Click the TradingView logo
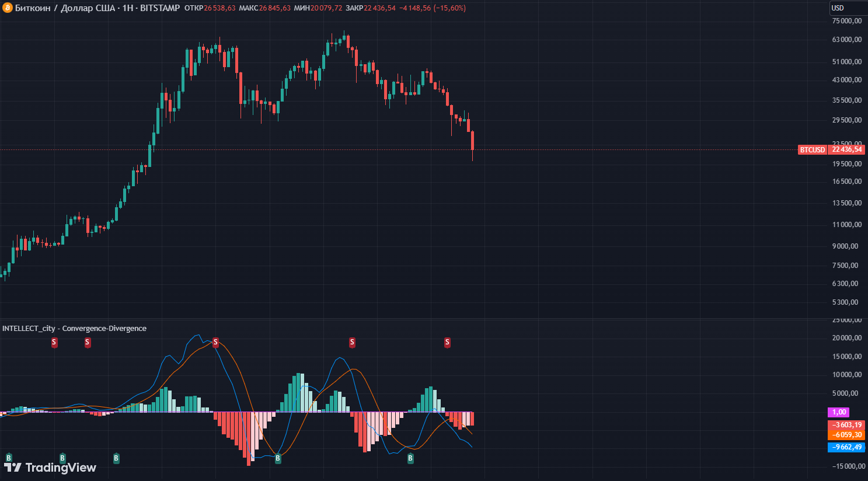The height and width of the screenshot is (481, 868). 50,468
